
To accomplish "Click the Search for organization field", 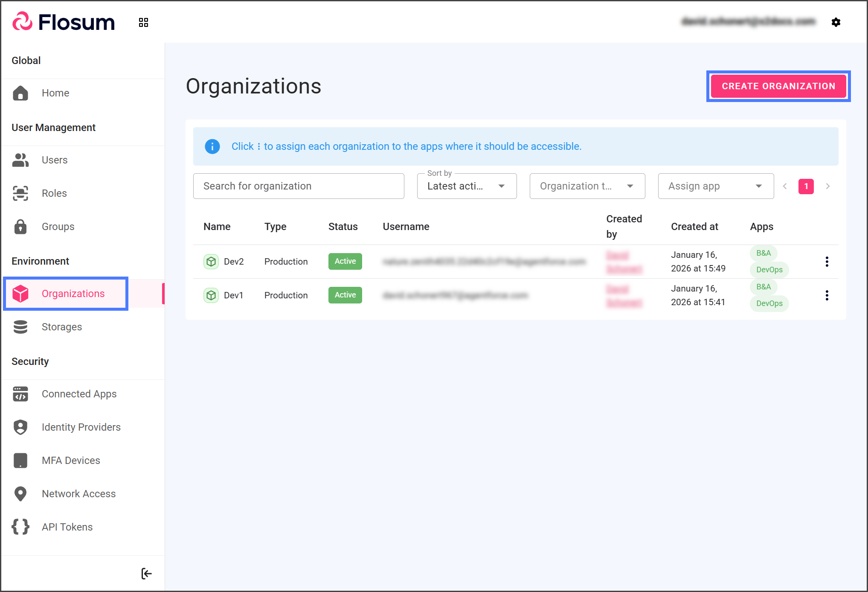I will point(298,186).
